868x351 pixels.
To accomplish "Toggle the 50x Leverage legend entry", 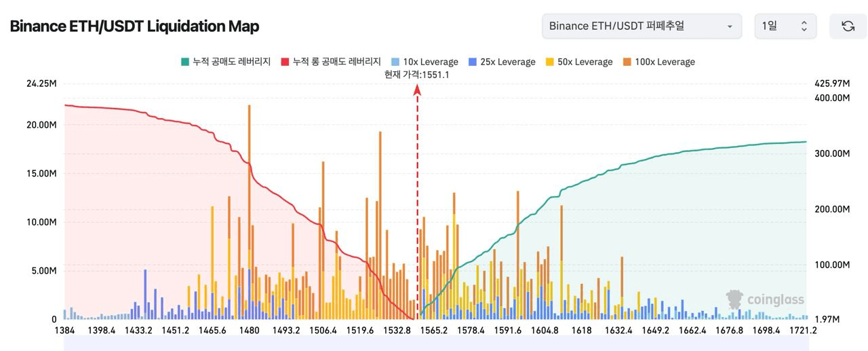I will click(578, 62).
